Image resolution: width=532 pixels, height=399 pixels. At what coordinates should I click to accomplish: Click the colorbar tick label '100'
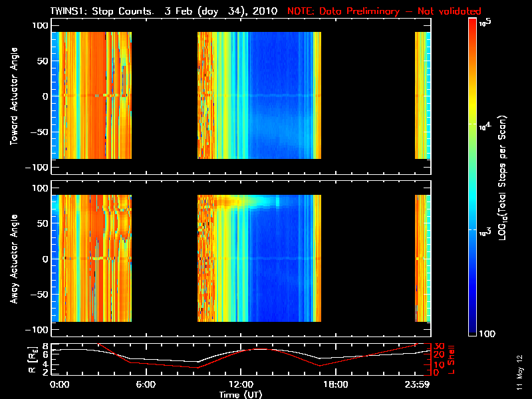487,334
